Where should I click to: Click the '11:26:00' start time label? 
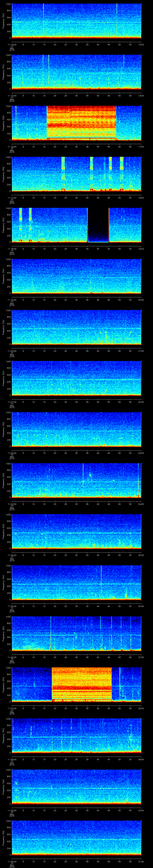12,657
